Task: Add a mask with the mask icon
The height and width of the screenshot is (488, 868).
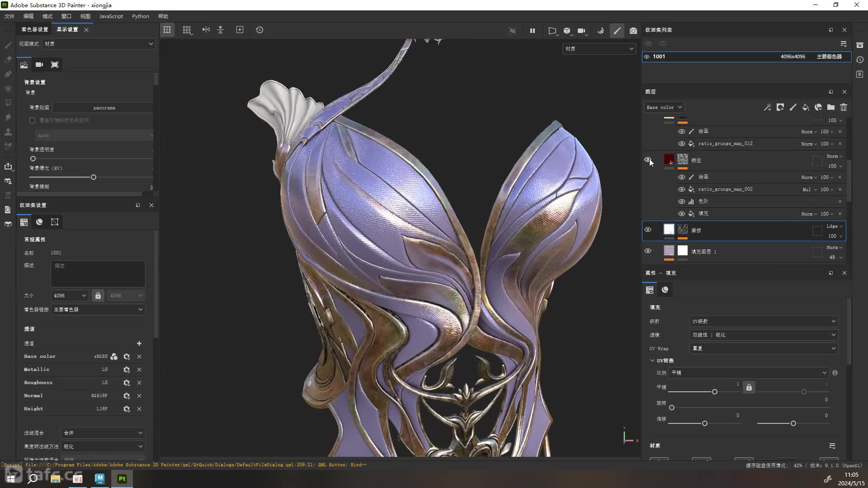Action: click(x=780, y=107)
